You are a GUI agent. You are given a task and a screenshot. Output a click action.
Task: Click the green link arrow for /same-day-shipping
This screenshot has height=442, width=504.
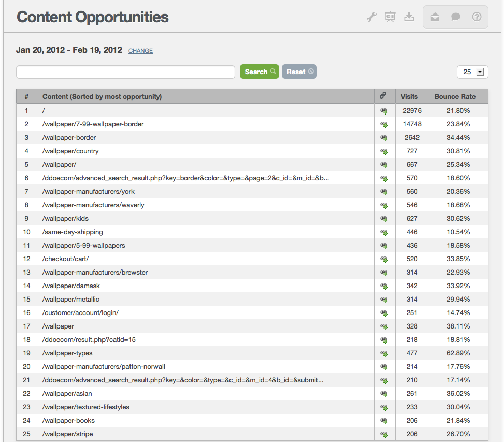point(383,232)
